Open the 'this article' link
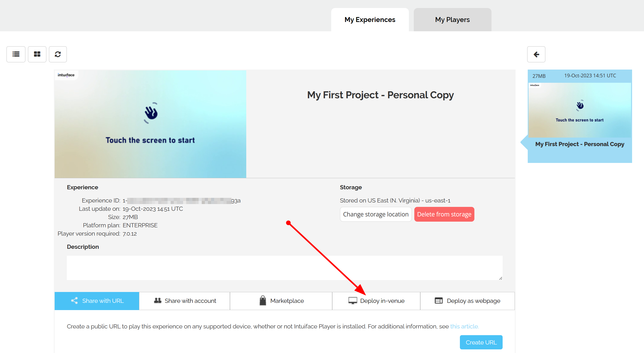This screenshot has height=353, width=644. [x=465, y=326]
